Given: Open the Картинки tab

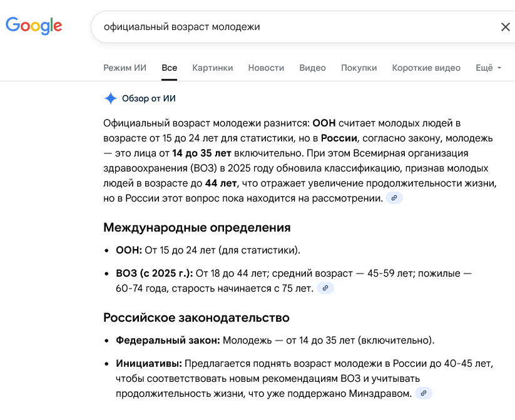Looking at the screenshot, I should click(213, 68).
